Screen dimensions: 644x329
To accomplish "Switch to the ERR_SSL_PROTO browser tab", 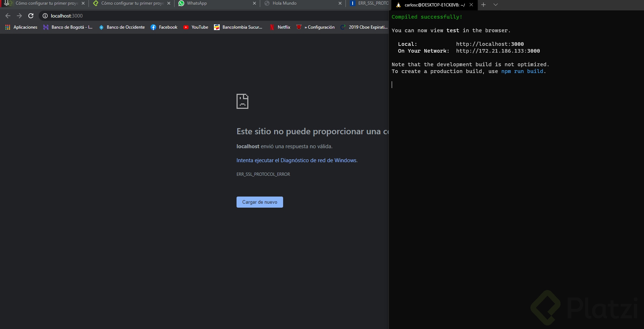I will click(369, 3).
